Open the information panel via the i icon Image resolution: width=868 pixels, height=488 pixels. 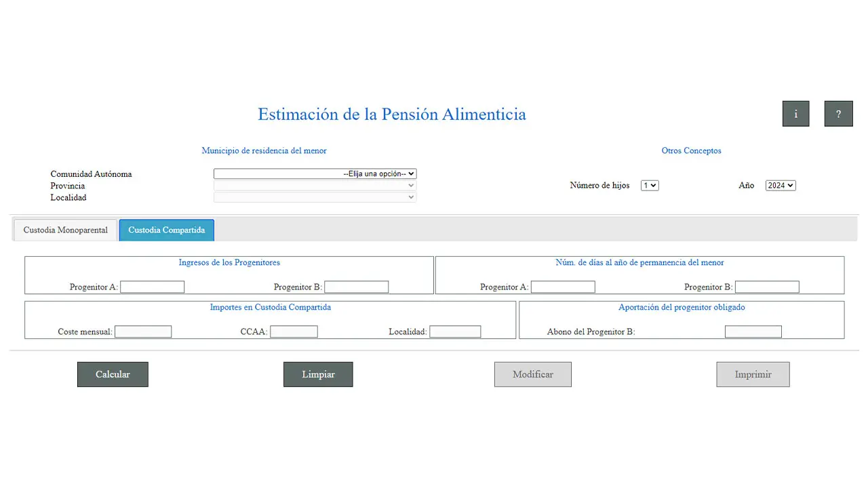(x=795, y=113)
